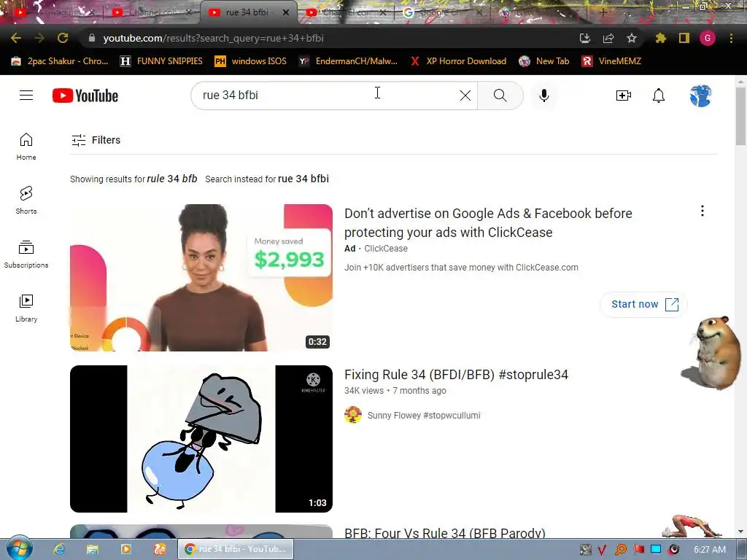The image size is (747, 560).
Task: Open Create video icon
Action: tap(624, 96)
